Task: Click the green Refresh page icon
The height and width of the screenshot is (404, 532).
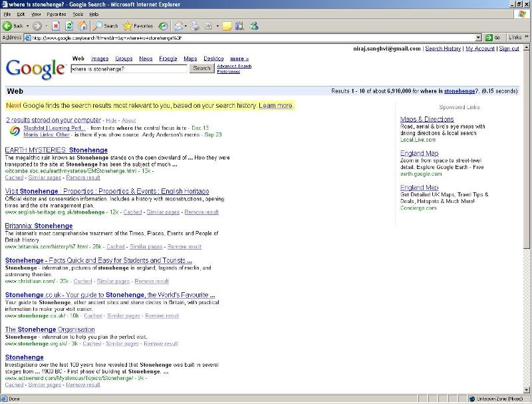Action: pos(69,26)
